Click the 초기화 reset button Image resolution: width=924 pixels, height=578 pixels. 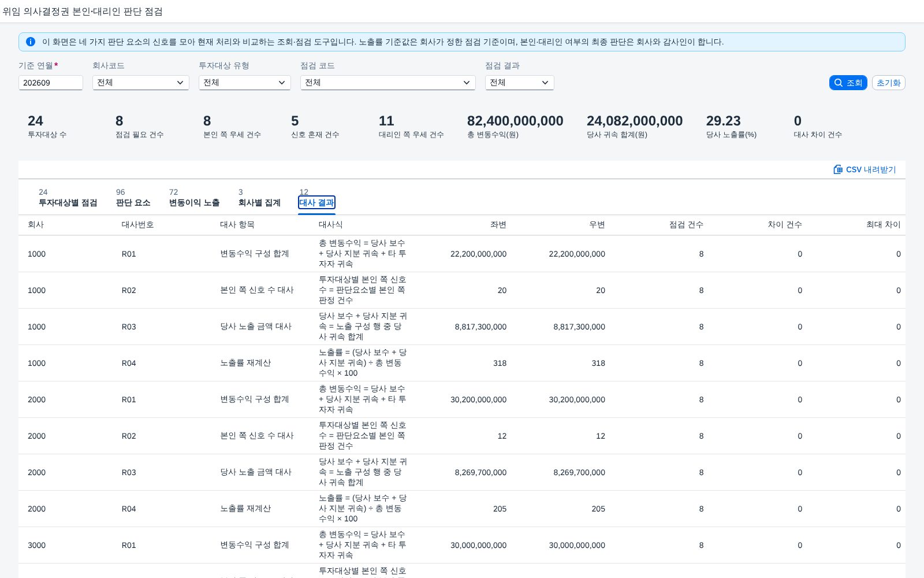pos(888,83)
